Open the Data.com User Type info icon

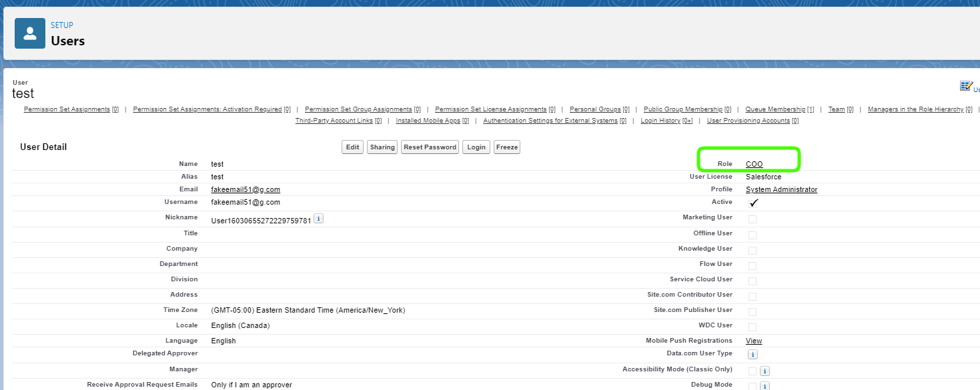click(753, 355)
